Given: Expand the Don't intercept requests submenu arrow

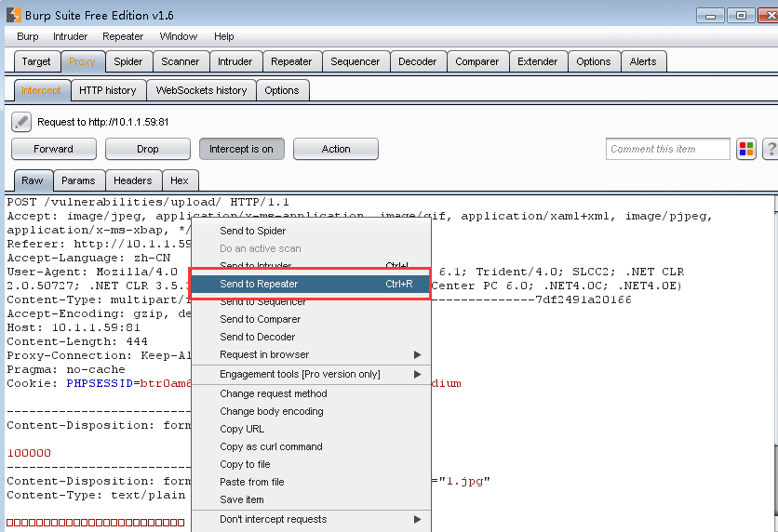Looking at the screenshot, I should [x=417, y=519].
